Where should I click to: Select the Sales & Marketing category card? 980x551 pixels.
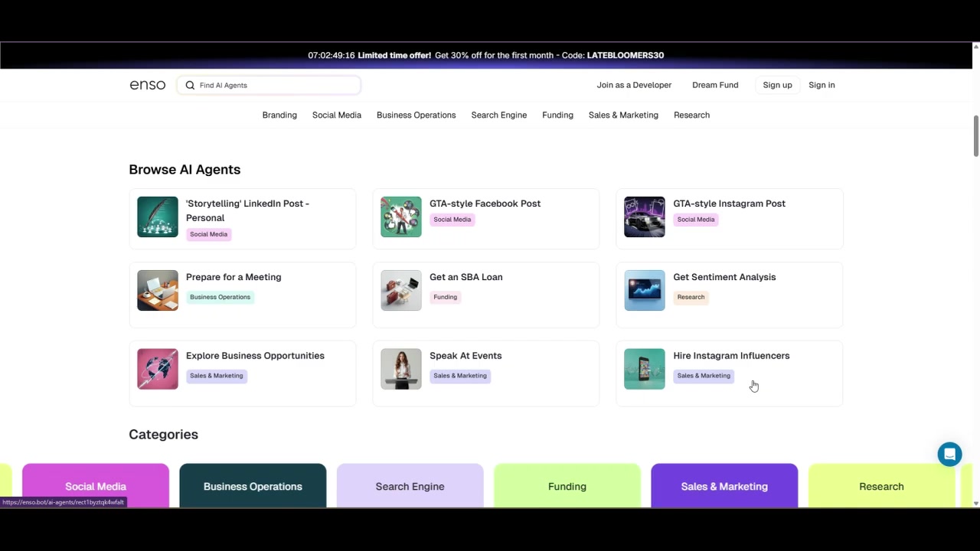click(724, 486)
